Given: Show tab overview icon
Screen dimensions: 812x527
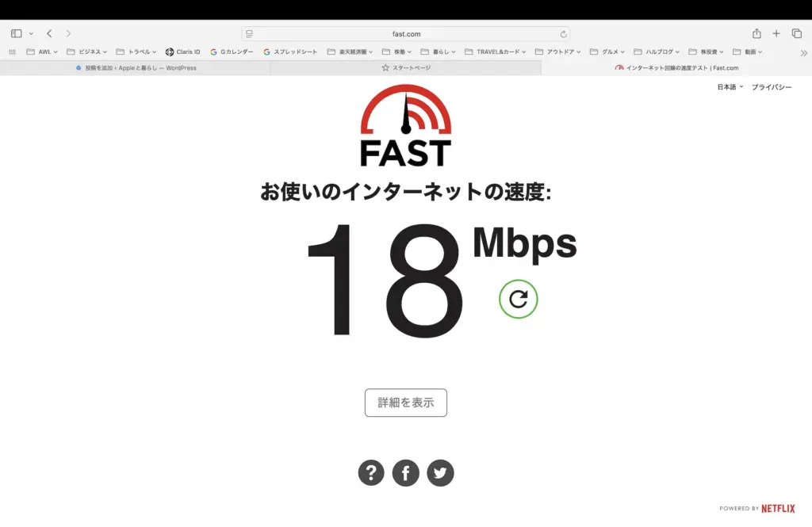Looking at the screenshot, I should click(796, 33).
